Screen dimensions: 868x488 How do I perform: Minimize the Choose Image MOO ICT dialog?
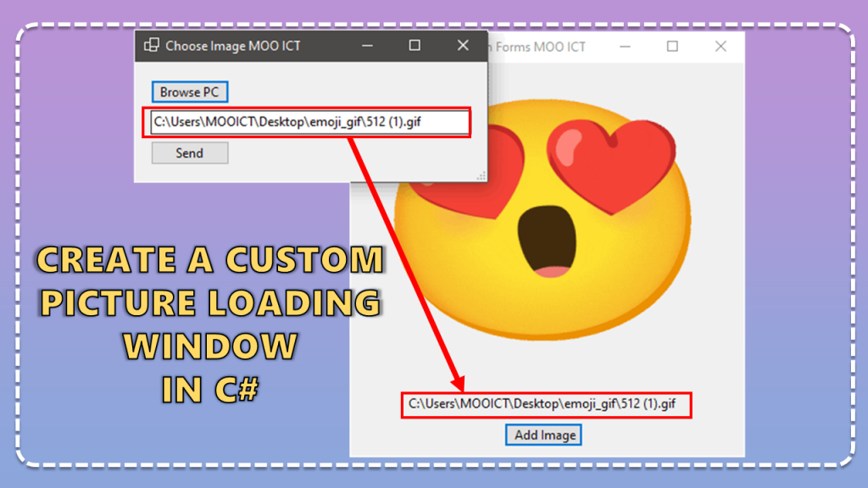point(369,46)
